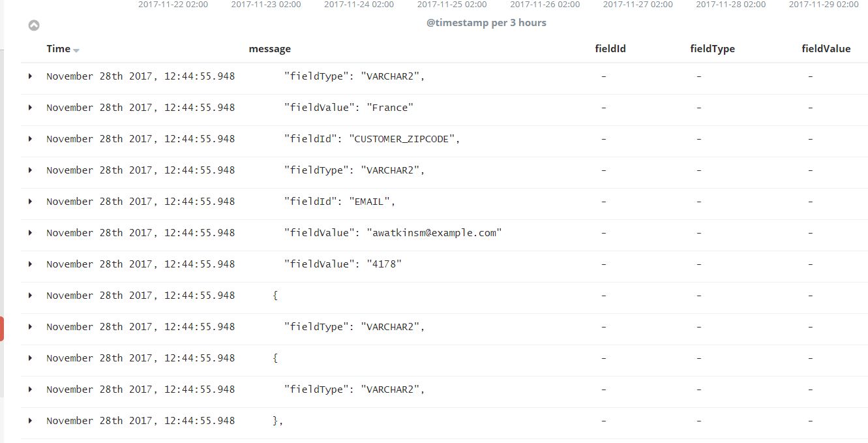The height and width of the screenshot is (443, 868).
Task: Click the 2017-11-25 02:00 axis label
Action: tap(451, 5)
